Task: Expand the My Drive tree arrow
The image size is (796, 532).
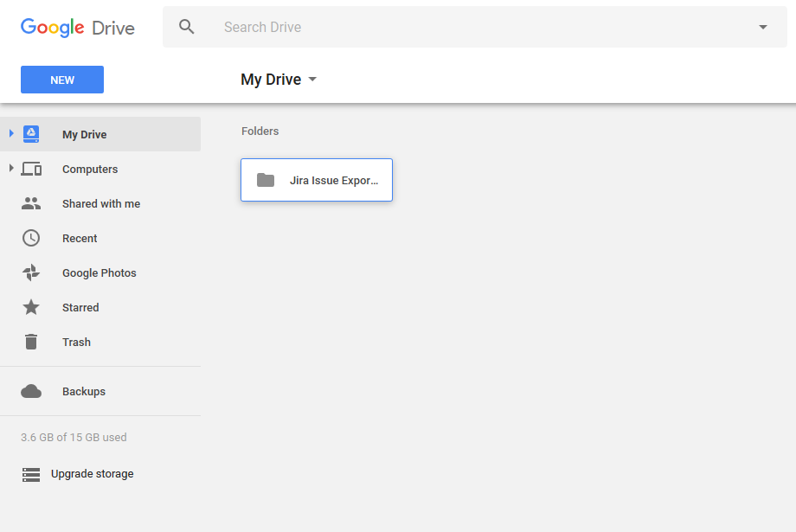Action: click(x=11, y=133)
